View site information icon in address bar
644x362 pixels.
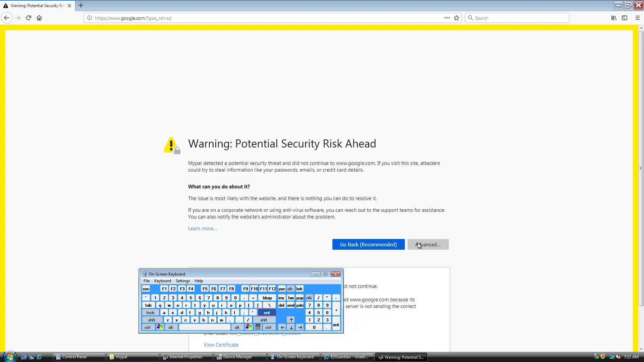(x=90, y=18)
